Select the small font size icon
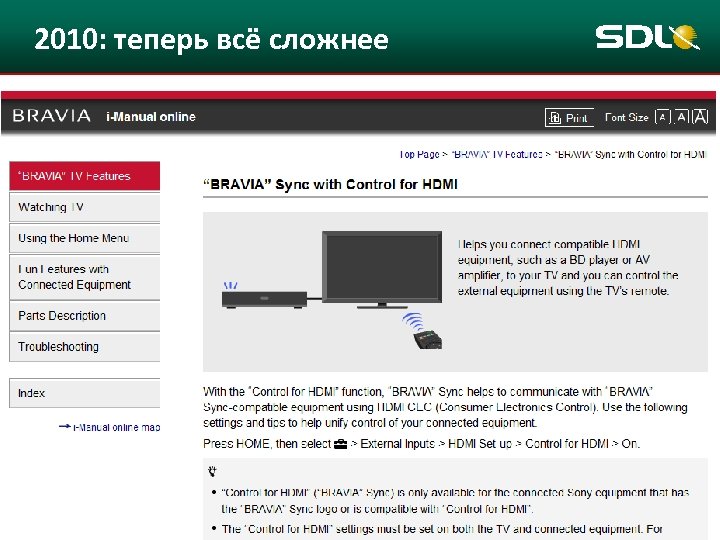 (662, 118)
